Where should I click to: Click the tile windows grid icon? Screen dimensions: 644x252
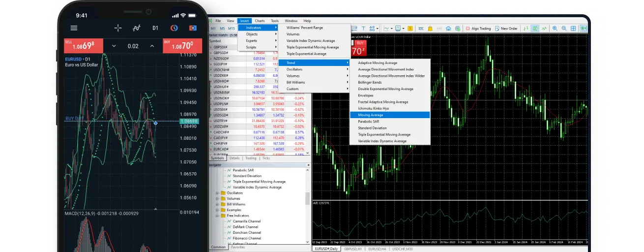pyautogui.click(x=573, y=29)
